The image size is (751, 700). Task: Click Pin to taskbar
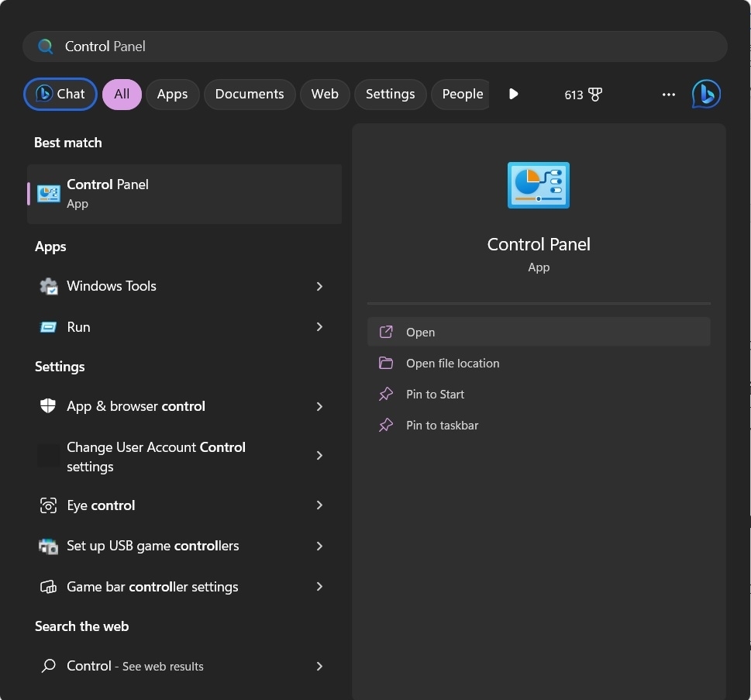539,425
